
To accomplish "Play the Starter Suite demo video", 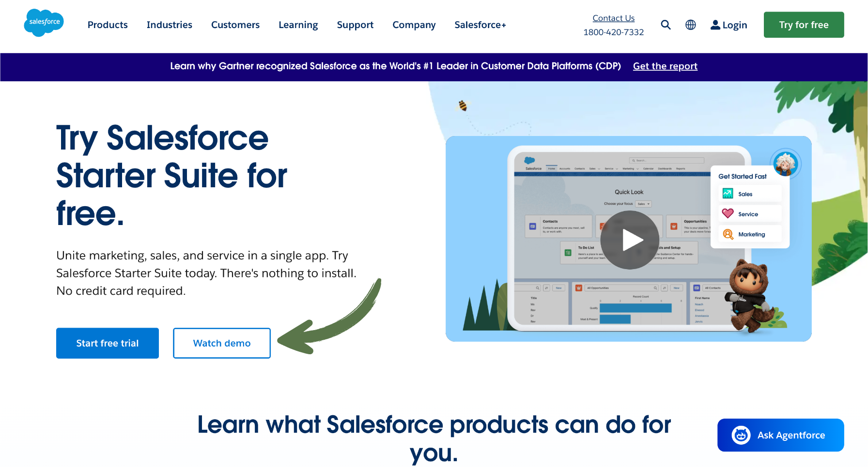I will point(629,240).
